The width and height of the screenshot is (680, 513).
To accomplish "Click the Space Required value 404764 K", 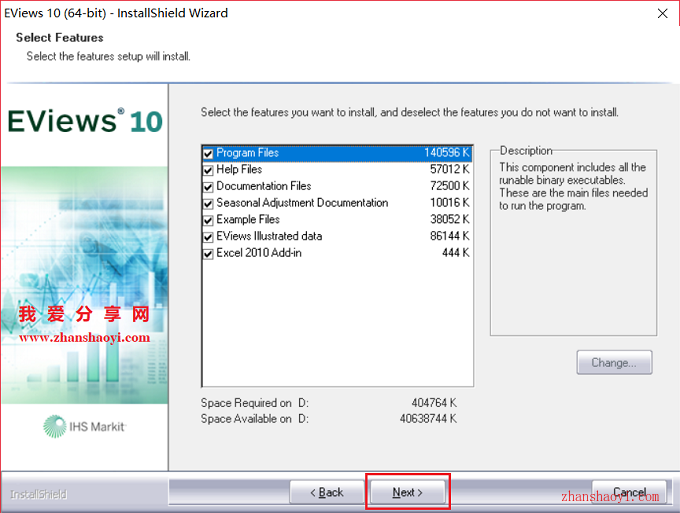I will click(434, 403).
